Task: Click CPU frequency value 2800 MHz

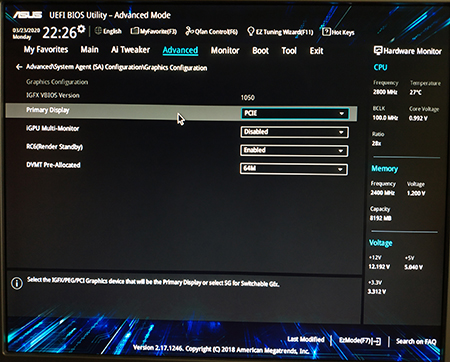Action: pyautogui.click(x=385, y=92)
